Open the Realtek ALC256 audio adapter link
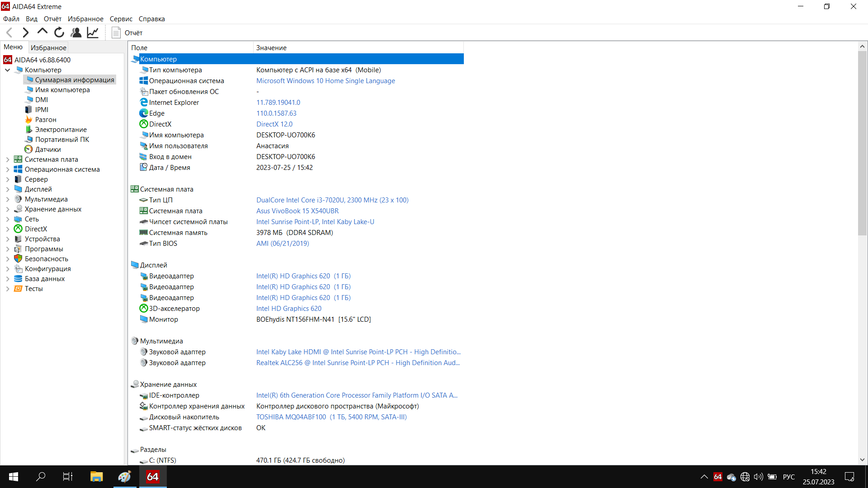Screen dimensions: 868x488 (x=358, y=363)
